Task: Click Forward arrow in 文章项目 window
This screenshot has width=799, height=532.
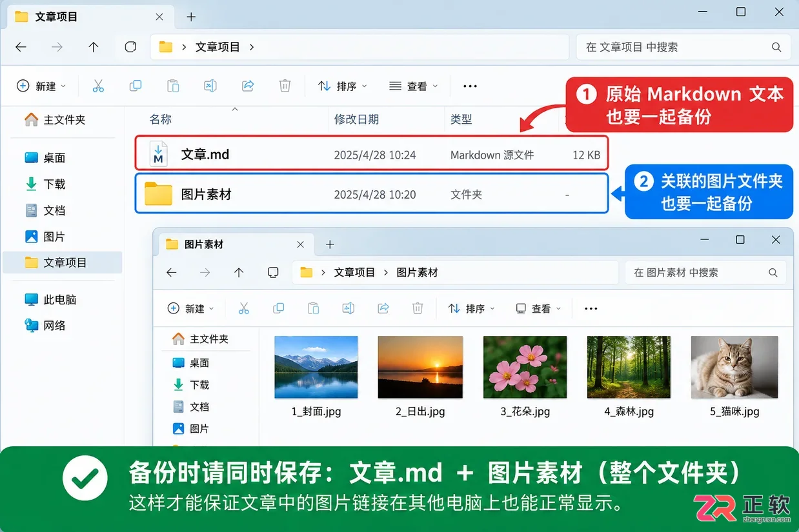Action: (57, 47)
